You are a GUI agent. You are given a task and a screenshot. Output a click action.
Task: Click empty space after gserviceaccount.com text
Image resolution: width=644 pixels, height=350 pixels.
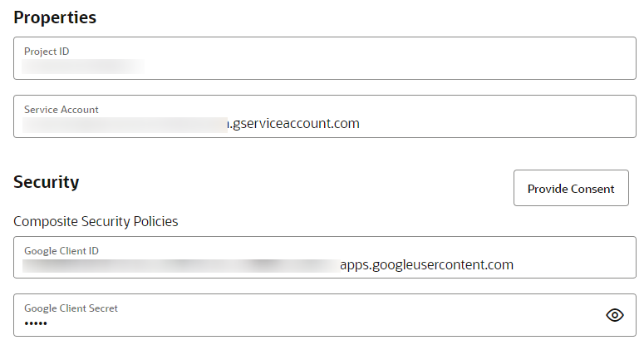click(x=499, y=124)
